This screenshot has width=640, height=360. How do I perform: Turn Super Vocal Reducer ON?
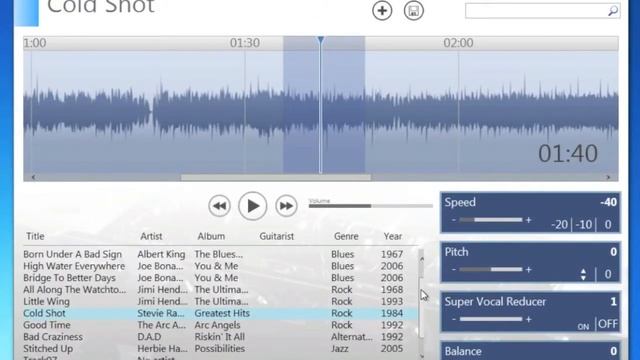[583, 327]
